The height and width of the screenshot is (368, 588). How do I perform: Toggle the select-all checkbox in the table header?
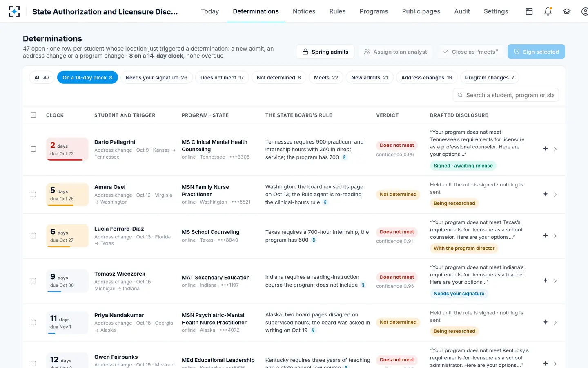point(33,115)
